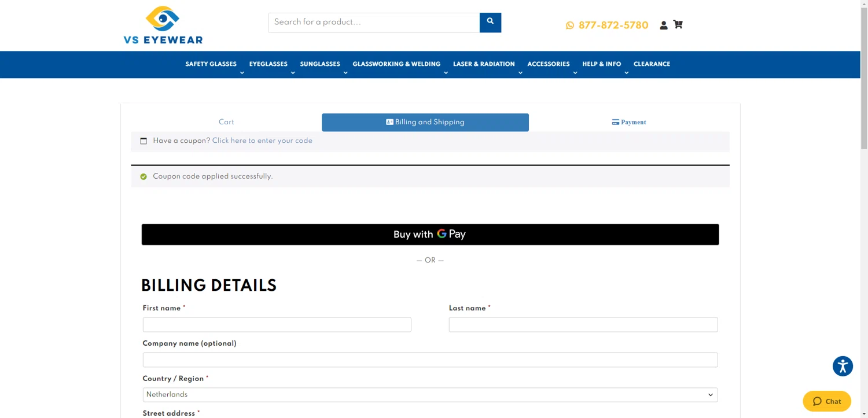Open Glassworking & Welding menu

coord(396,64)
